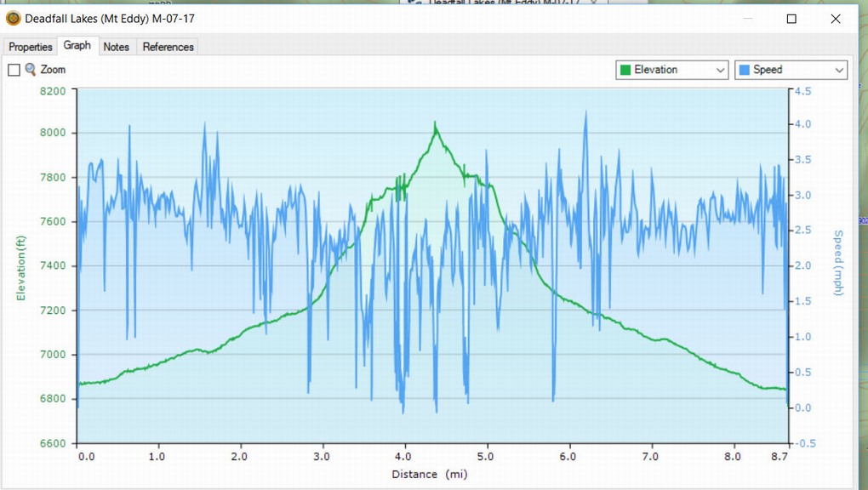The width and height of the screenshot is (868, 490).
Task: Open the Notes tab
Action: click(116, 47)
